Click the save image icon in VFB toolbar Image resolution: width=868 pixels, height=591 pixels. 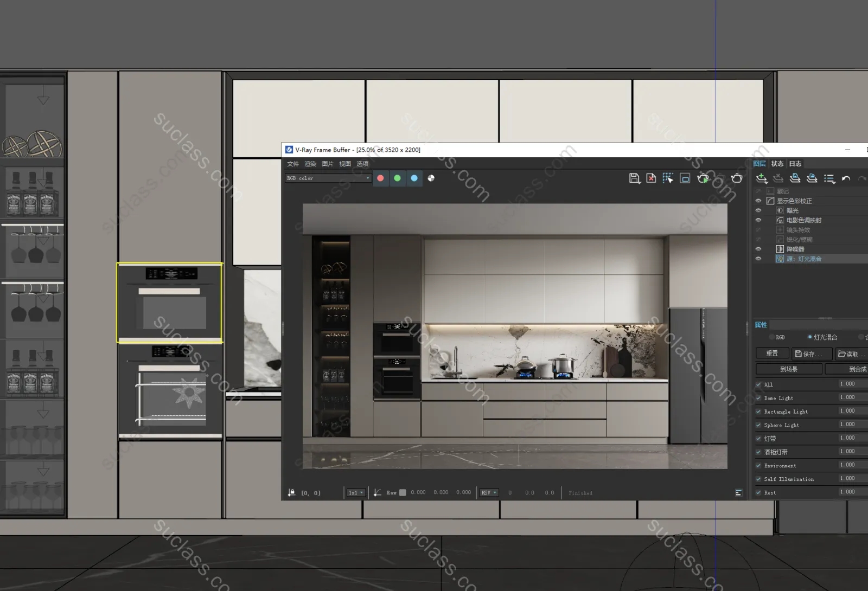pos(634,178)
